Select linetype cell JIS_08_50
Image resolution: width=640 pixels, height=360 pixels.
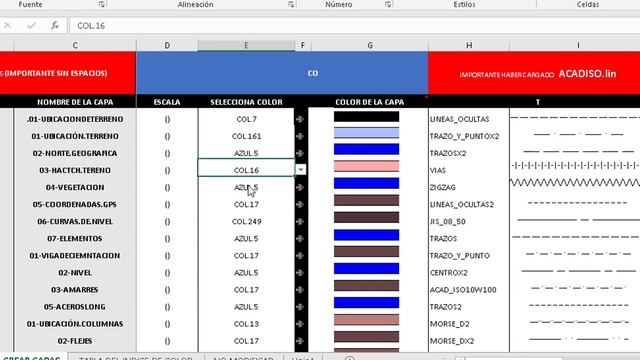pos(469,221)
